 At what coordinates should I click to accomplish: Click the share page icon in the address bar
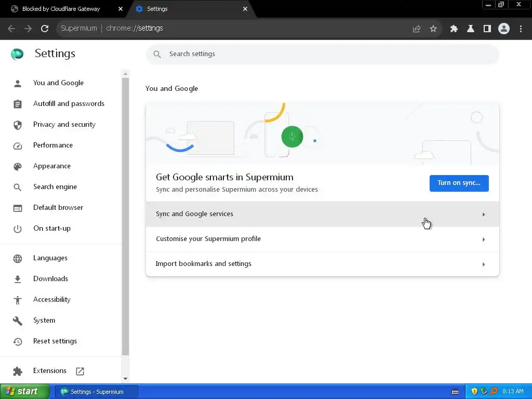[x=416, y=29]
